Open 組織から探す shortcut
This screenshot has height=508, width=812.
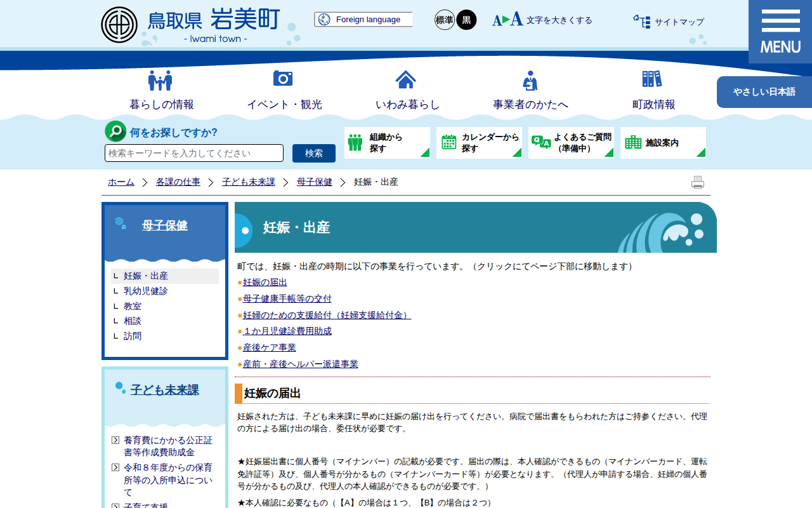(x=387, y=143)
